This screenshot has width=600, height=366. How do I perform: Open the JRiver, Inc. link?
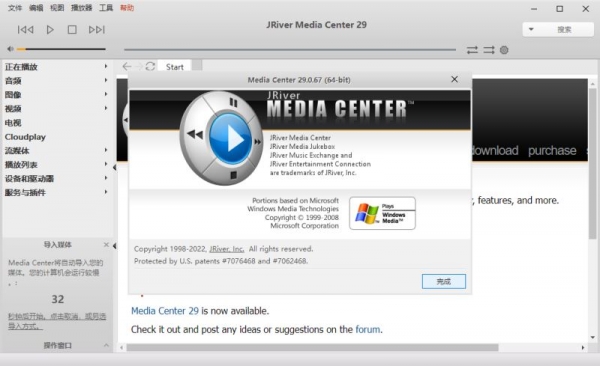tap(227, 249)
